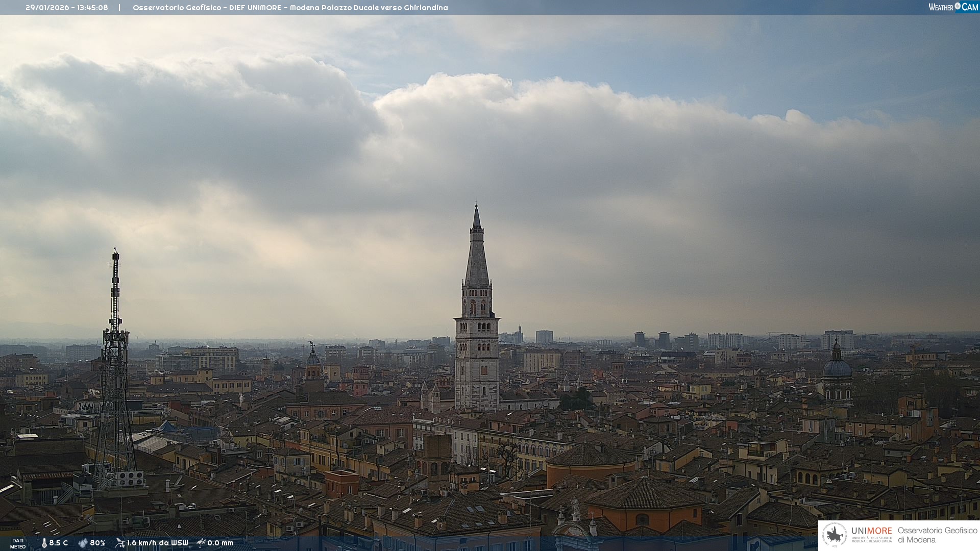Image resolution: width=980 pixels, height=551 pixels.
Task: Open the WeatherCam logo link
Action: tap(953, 7)
